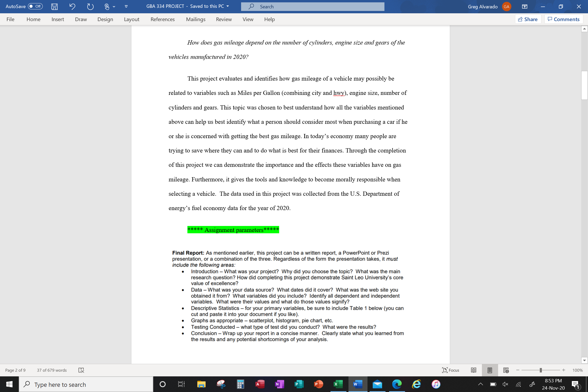Viewport: 588px width, 392px height.
Task: Switch to Web Layout view
Action: [506, 370]
